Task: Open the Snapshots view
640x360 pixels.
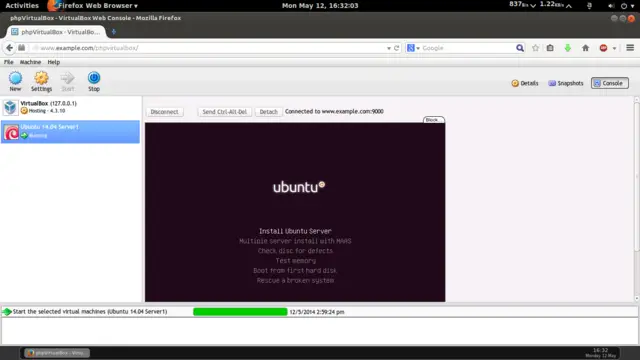Action: [566, 83]
